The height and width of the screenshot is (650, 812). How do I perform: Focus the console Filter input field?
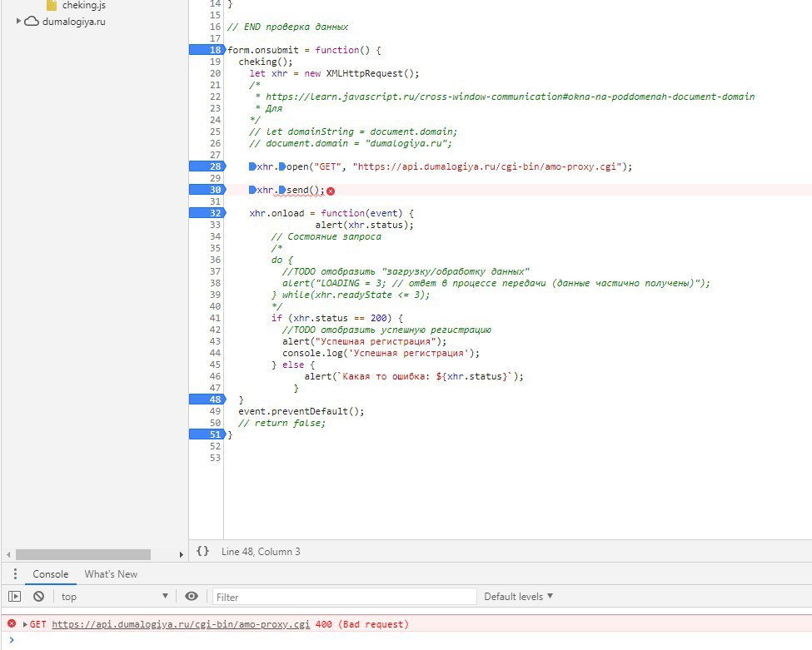pos(345,597)
